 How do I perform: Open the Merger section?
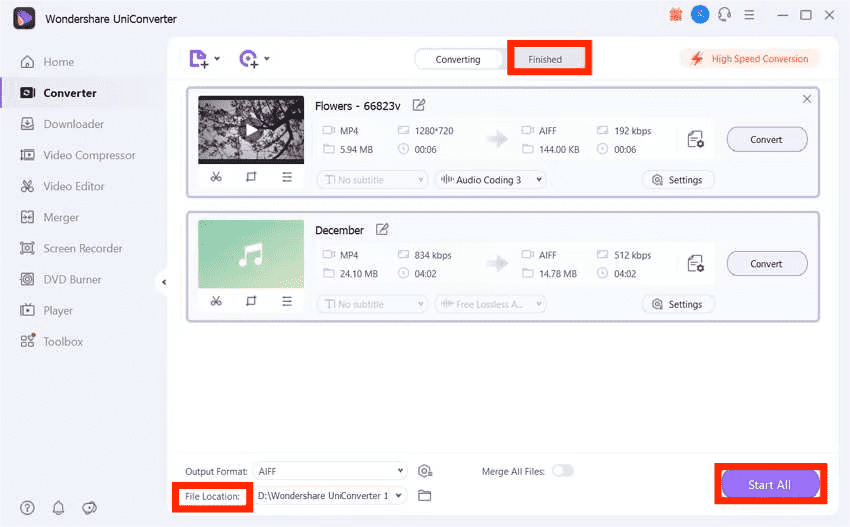[x=49, y=217]
